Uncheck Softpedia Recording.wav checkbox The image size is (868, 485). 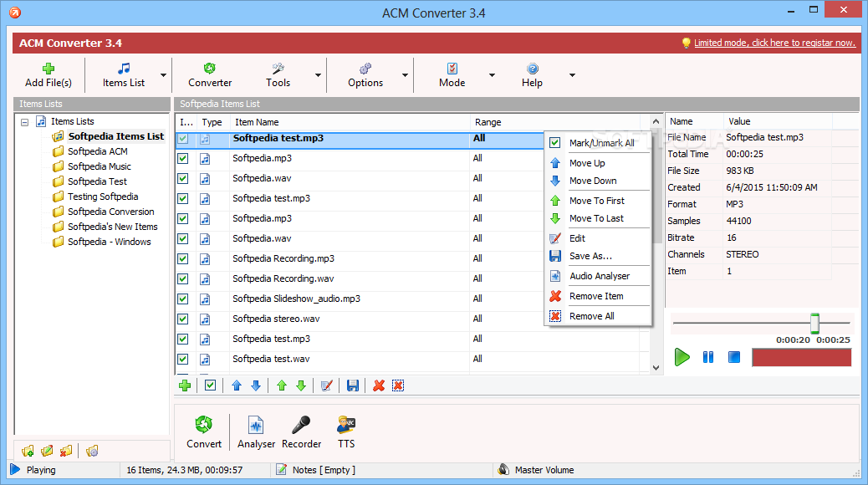[x=182, y=278]
